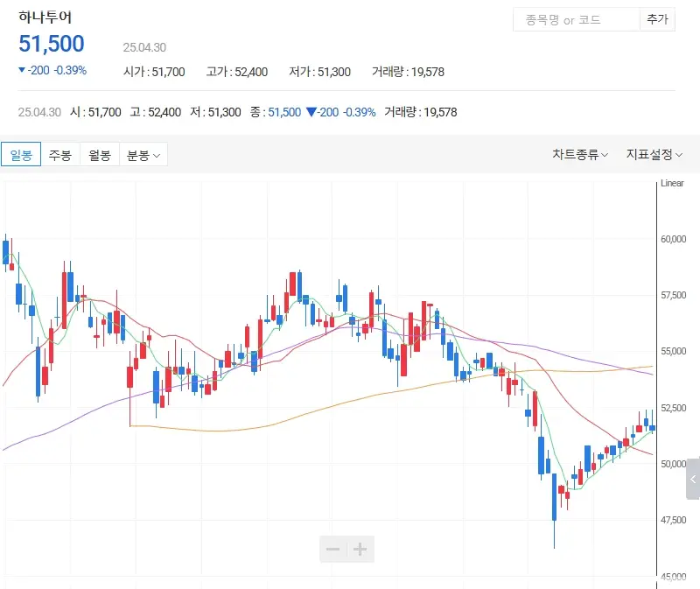Click the 종목명 or 코드 search field
The height and width of the screenshot is (589, 700).
pyautogui.click(x=577, y=19)
